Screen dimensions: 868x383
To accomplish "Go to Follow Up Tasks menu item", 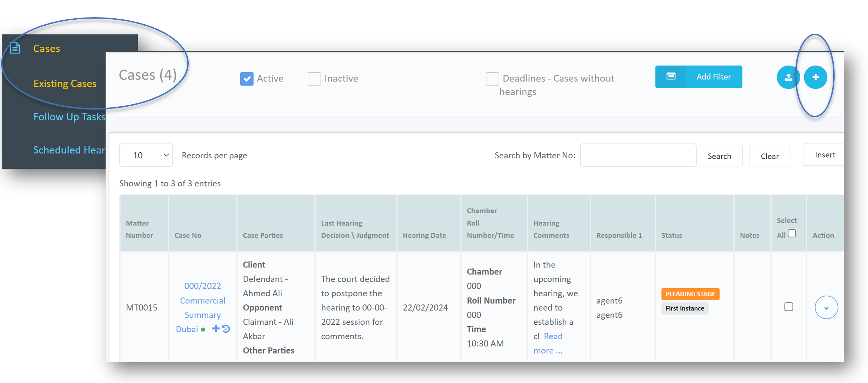I will 69,117.
